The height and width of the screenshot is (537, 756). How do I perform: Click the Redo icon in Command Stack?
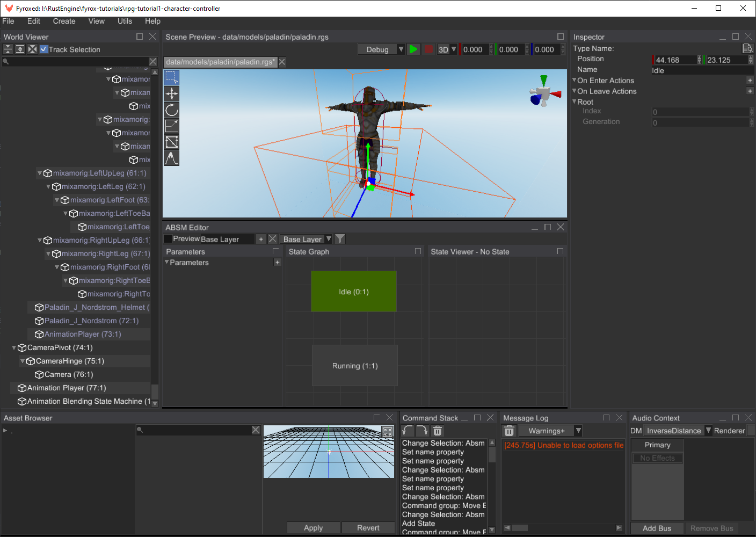[x=423, y=431]
